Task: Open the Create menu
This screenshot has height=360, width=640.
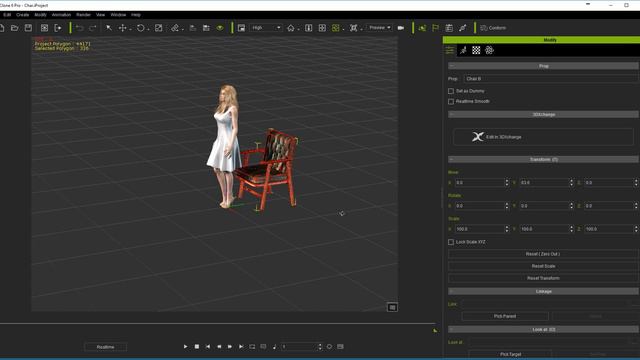Action: (x=22, y=15)
